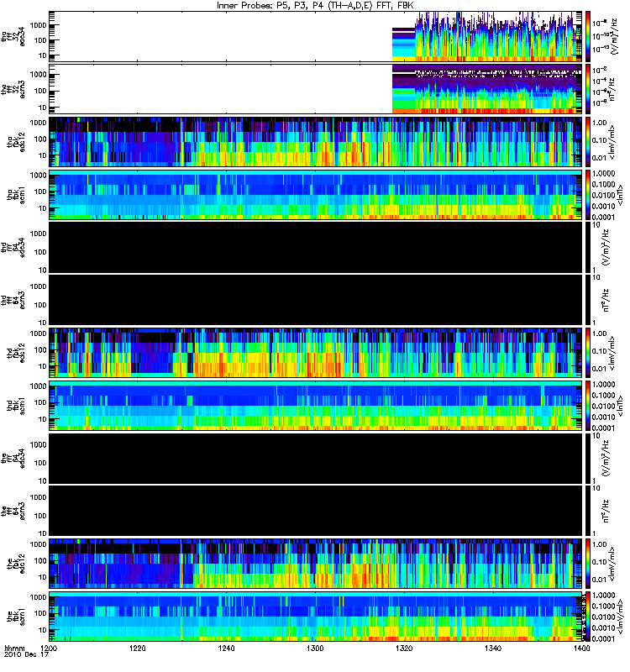This screenshot has width=630, height=672.
Task: Click the '1000' y-tick on tha fbk edc12 panel
Action: 39,123
